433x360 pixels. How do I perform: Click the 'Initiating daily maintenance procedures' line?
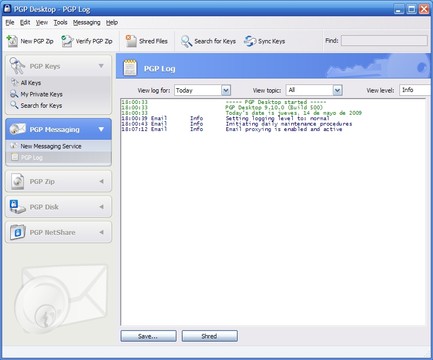(x=289, y=123)
